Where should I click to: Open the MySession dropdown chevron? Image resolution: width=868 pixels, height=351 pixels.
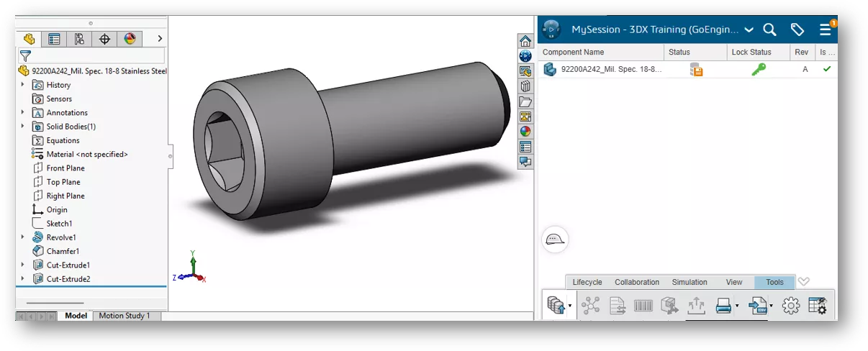point(749,30)
